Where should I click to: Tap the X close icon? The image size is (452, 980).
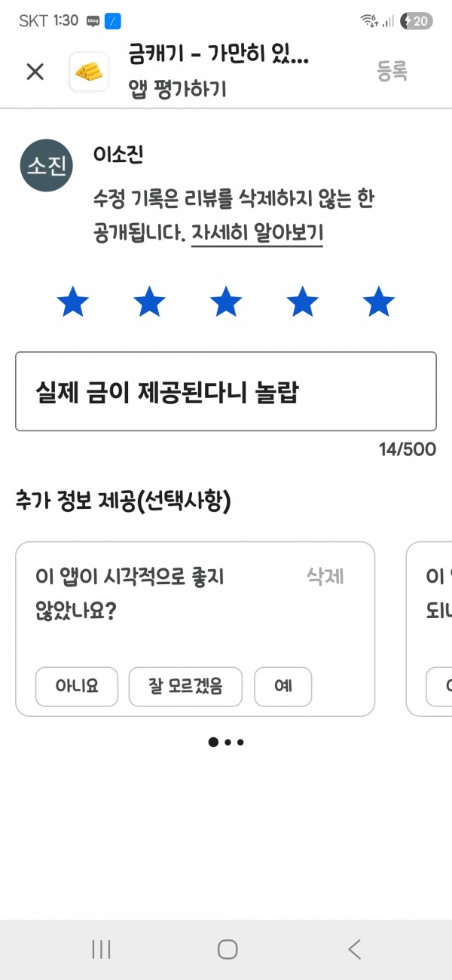click(35, 72)
